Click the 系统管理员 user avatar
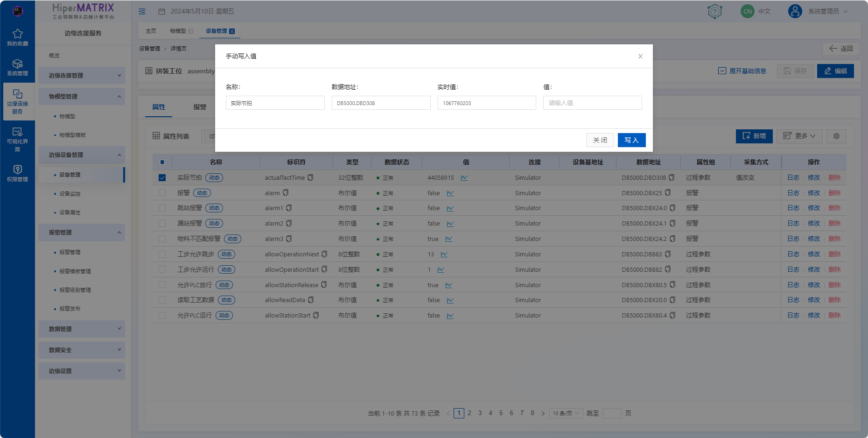Image resolution: width=868 pixels, height=438 pixels. pos(795,11)
